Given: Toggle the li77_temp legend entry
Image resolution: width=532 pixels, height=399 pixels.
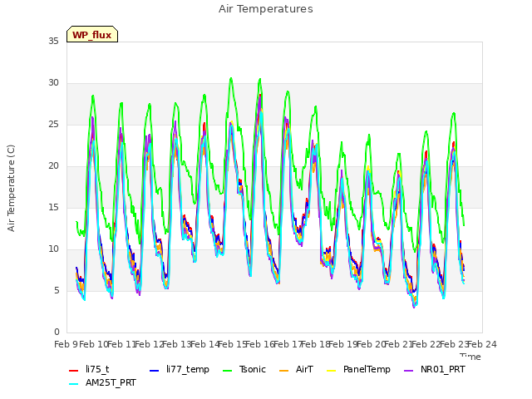Looking at the screenshot, I should (180, 369).
